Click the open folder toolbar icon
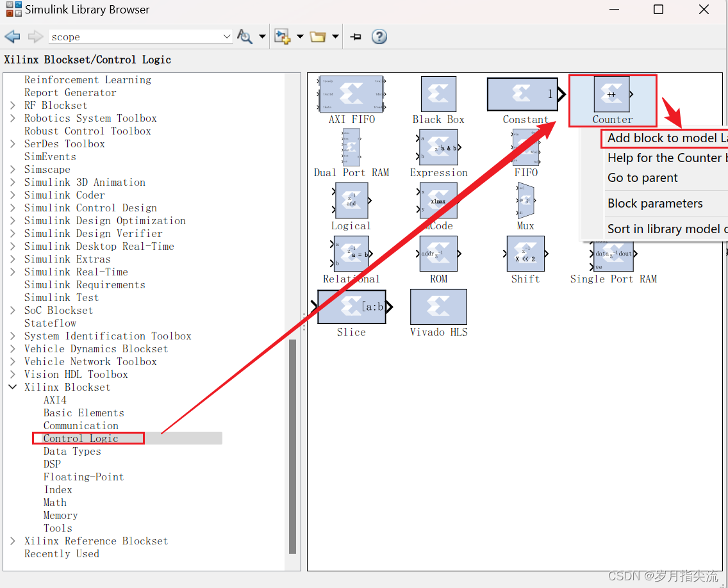 click(318, 37)
